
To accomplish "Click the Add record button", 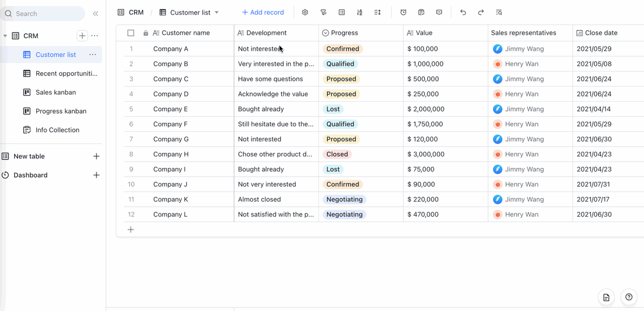I will pyautogui.click(x=263, y=13).
